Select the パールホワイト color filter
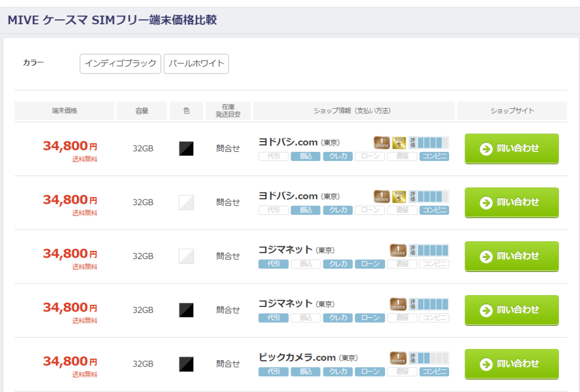 (x=196, y=64)
